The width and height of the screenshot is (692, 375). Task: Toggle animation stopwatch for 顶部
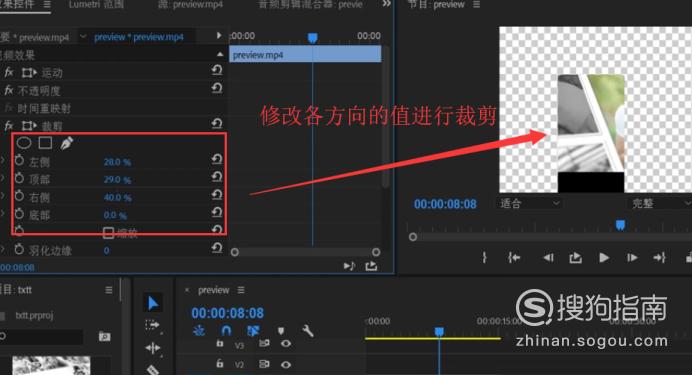point(19,178)
